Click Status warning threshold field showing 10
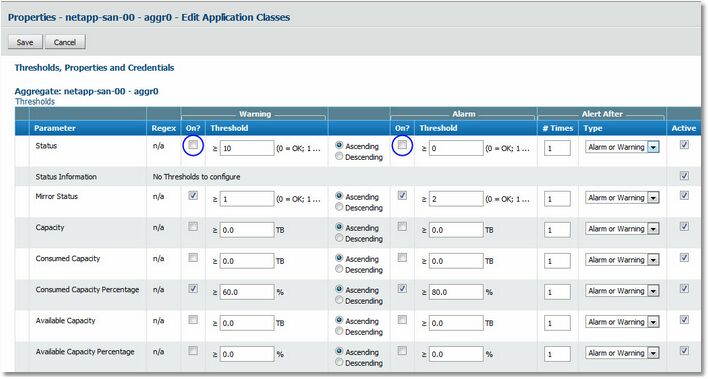This screenshot has width=708, height=379. coord(247,148)
